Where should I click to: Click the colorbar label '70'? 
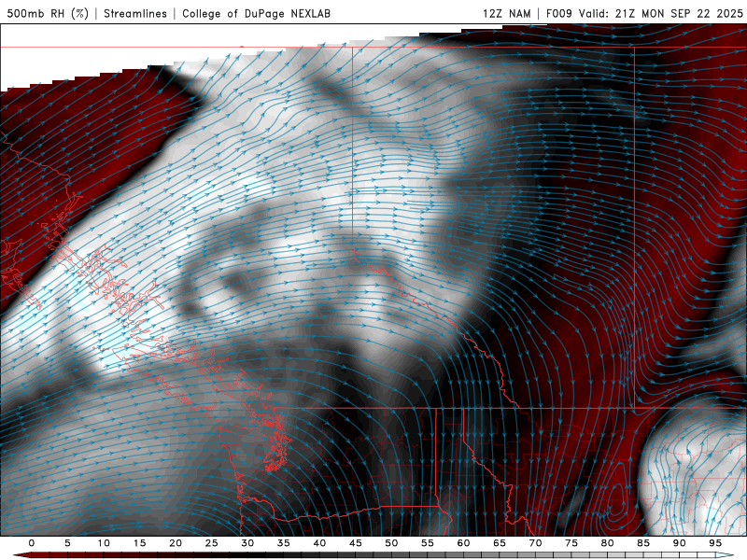[x=535, y=543]
